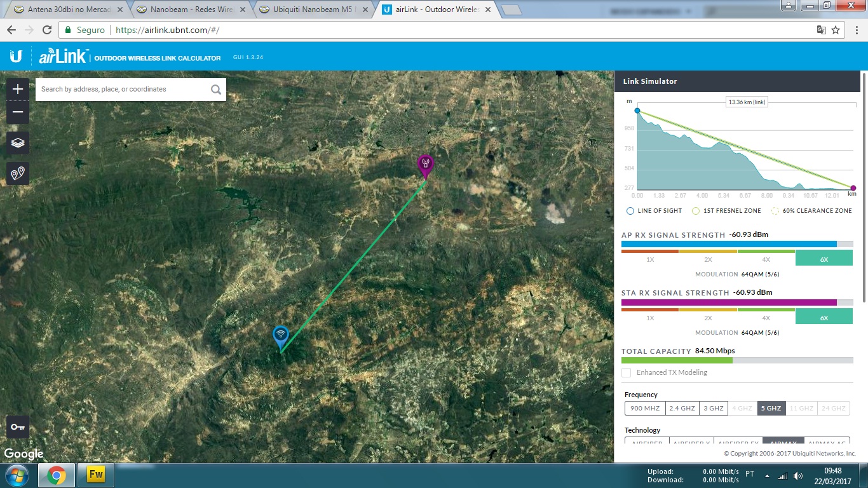868x488 pixels.
Task: Click the translate page icon
Action: click(822, 30)
